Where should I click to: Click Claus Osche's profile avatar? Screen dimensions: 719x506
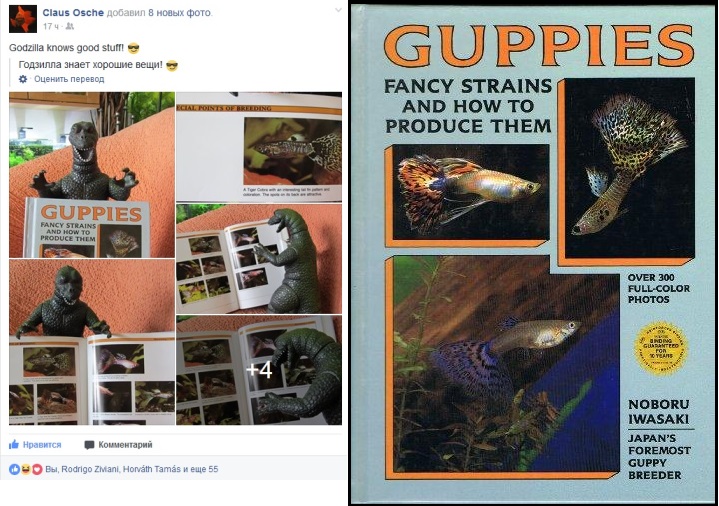(x=22, y=19)
